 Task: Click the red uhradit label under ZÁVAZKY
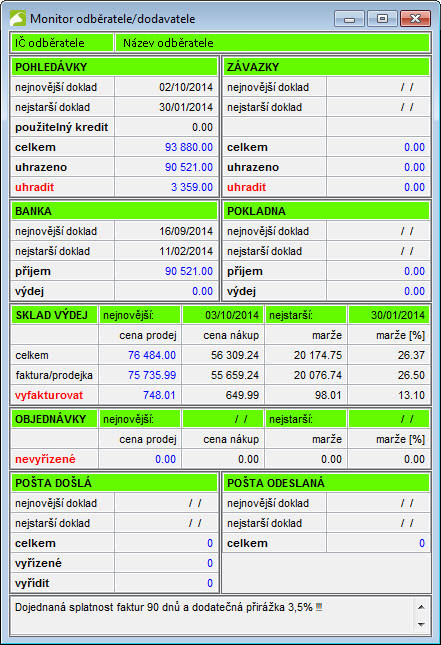[246, 187]
